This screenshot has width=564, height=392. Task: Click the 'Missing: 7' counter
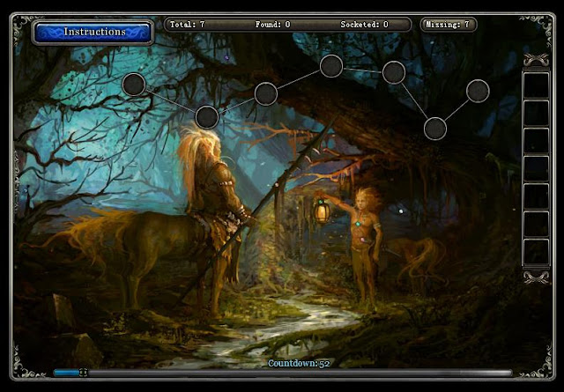coord(448,25)
